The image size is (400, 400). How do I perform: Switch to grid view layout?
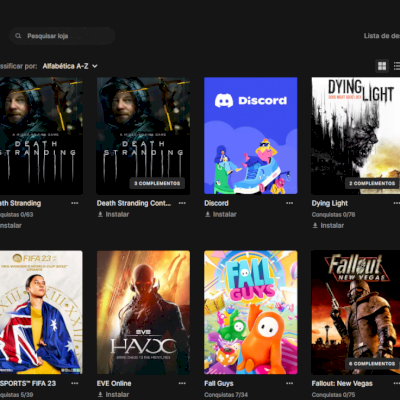tap(382, 66)
